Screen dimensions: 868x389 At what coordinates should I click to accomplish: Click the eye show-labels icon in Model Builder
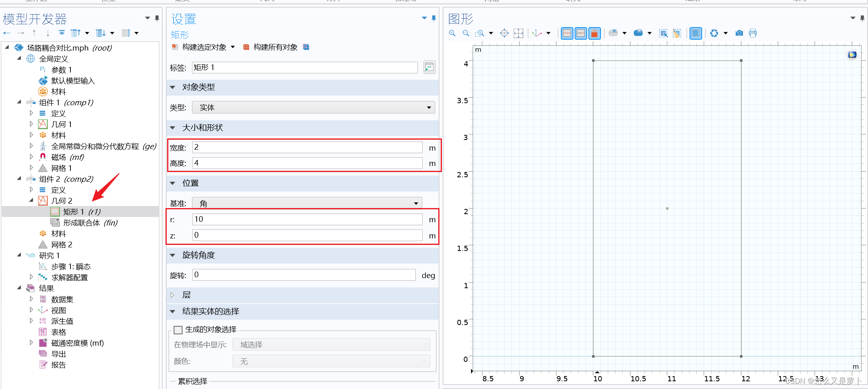click(62, 32)
